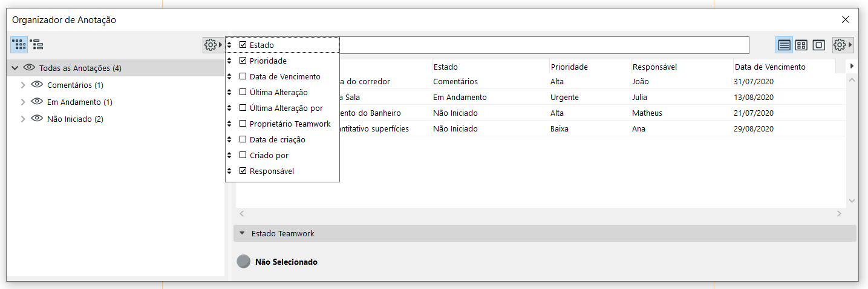Expand the Em Andamento tree group
Image resolution: width=868 pixels, height=289 pixels.
(23, 102)
